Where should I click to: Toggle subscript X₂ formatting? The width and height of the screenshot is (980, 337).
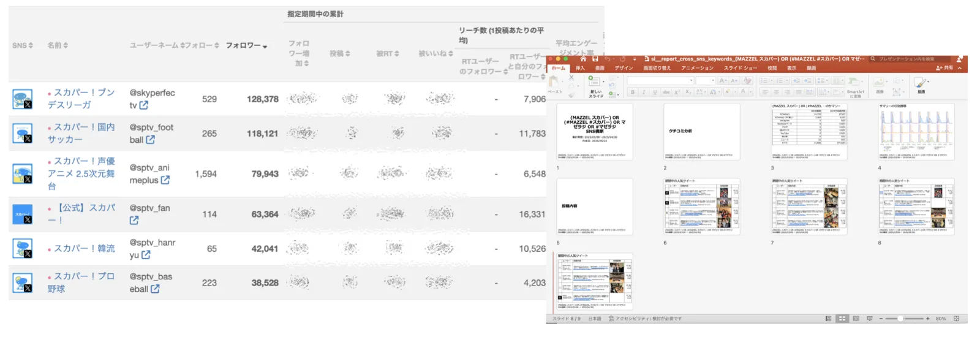(688, 92)
